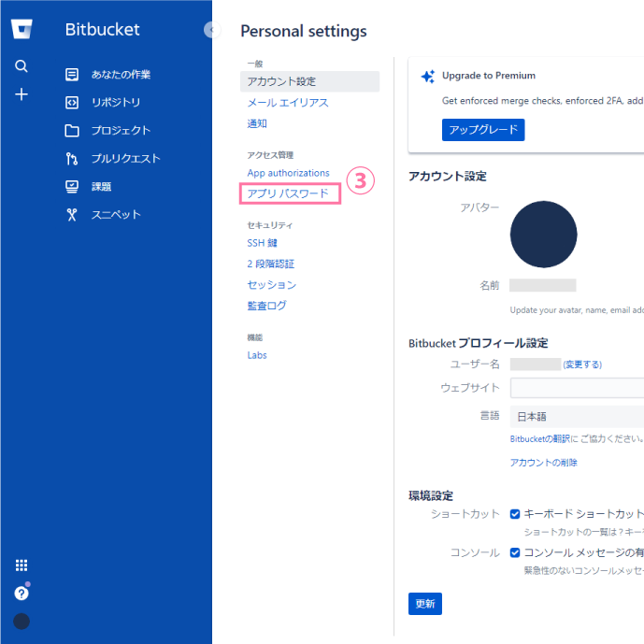Collapse the sidebar with chevron button
Screen dimensions: 644x644
pos(212,30)
